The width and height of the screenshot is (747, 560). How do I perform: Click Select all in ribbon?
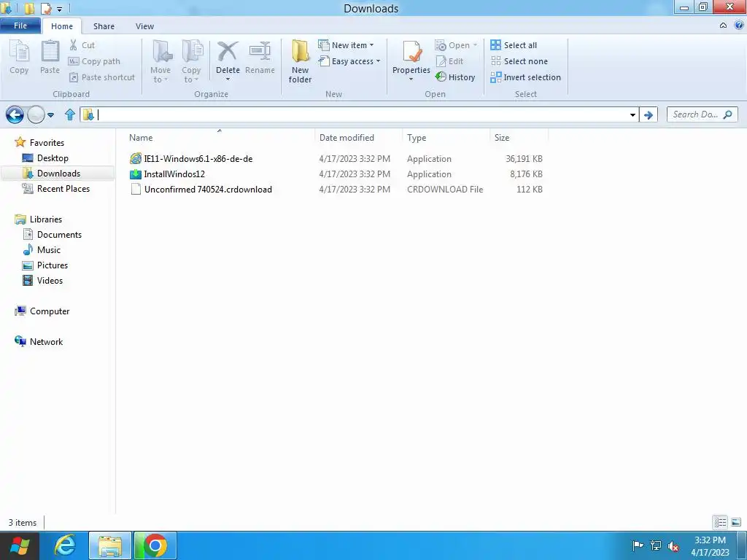pyautogui.click(x=514, y=45)
